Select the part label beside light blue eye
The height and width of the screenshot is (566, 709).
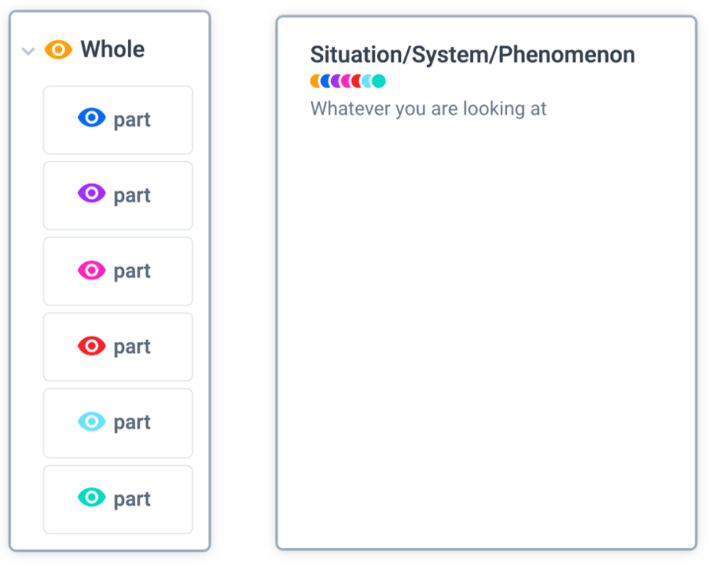(x=132, y=423)
